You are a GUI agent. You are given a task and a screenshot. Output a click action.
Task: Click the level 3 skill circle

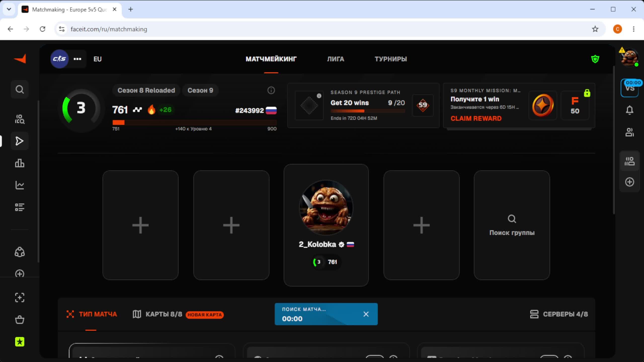tap(81, 108)
